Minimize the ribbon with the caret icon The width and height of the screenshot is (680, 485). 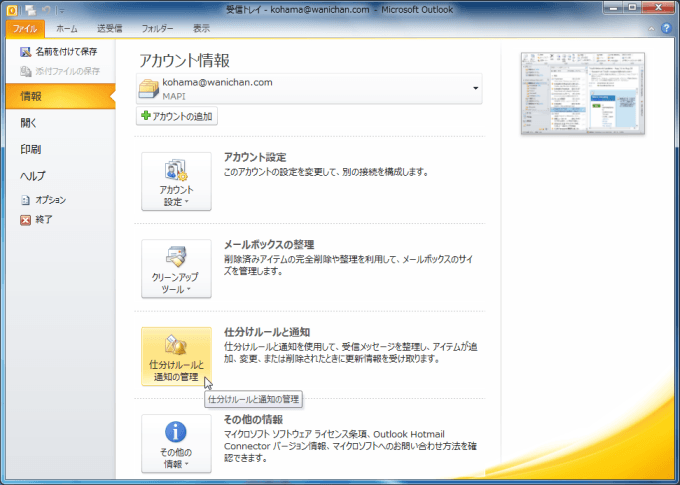651,29
